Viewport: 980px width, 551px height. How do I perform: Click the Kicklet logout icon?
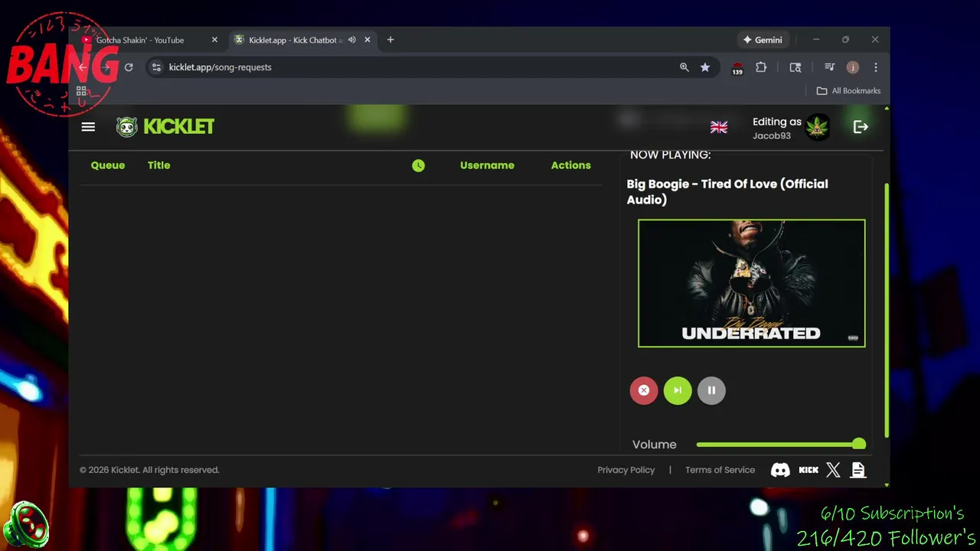click(x=861, y=127)
